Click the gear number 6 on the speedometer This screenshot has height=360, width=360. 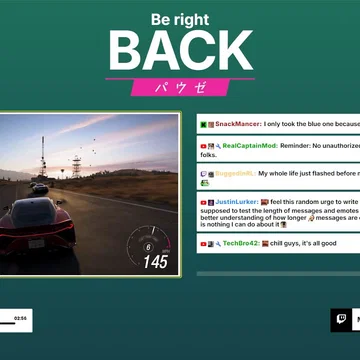tap(148, 247)
